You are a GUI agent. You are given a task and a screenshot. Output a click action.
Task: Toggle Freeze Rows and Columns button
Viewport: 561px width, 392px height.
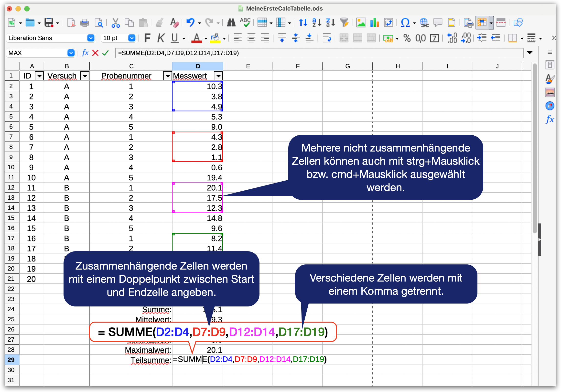point(482,23)
